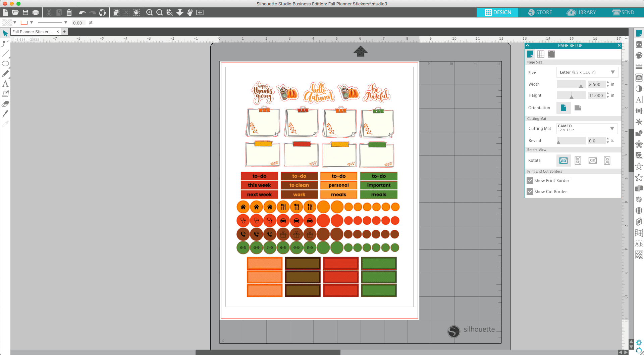This screenshot has height=355, width=644.
Task: Select the Text tool
Action: pyautogui.click(x=5, y=84)
